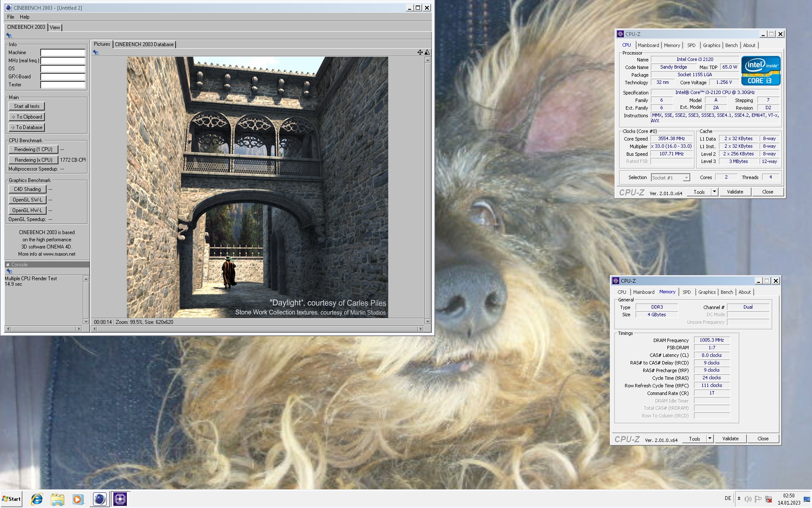Switch to the CINEBENCH taskbar icon
Screen dimensions: 812x508
point(99,500)
